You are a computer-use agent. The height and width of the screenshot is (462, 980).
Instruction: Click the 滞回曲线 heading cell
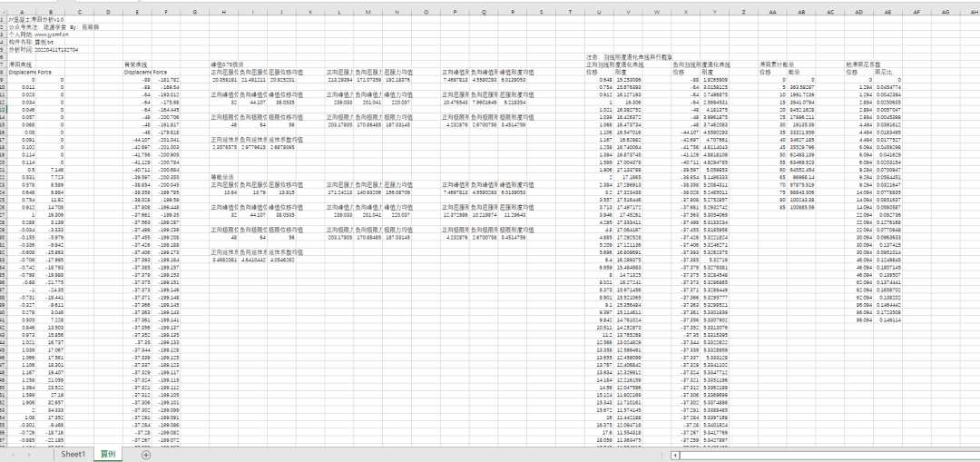pos(22,64)
